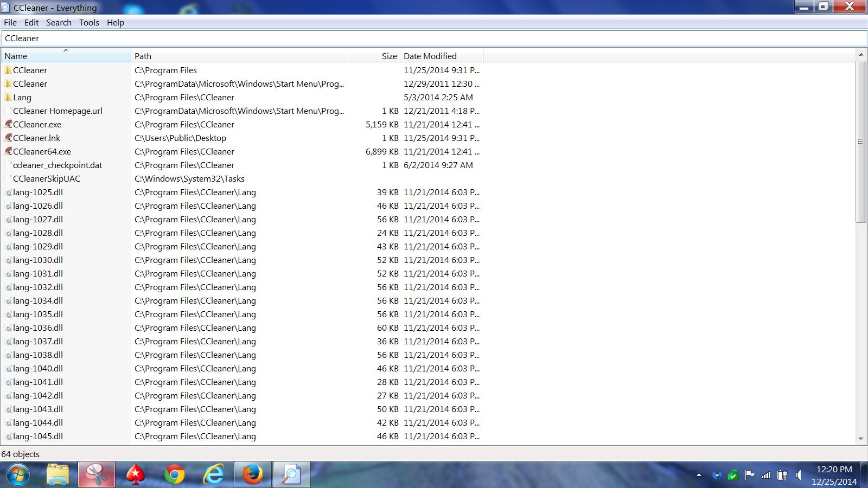Click the Lang folder icon

click(8, 97)
